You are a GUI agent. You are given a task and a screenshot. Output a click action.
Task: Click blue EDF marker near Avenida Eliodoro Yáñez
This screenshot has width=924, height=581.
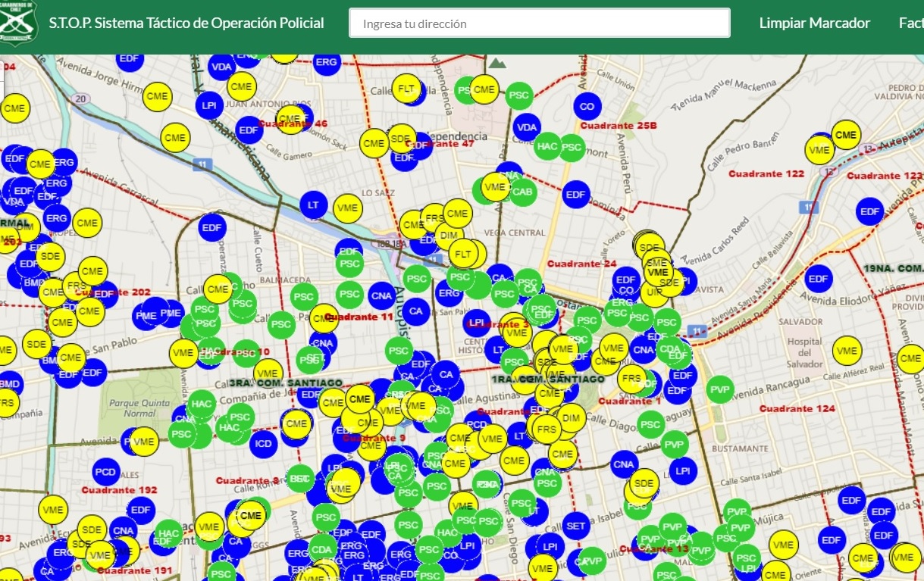click(818, 279)
